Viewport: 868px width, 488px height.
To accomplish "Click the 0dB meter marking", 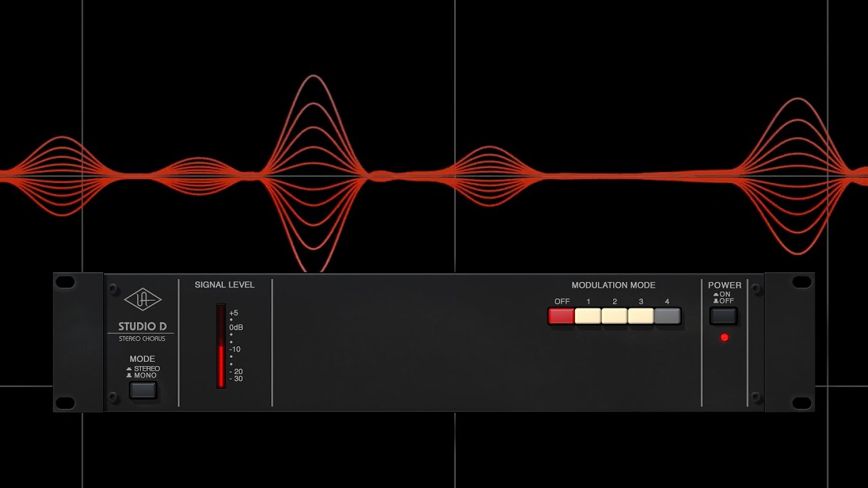I will click(x=236, y=327).
